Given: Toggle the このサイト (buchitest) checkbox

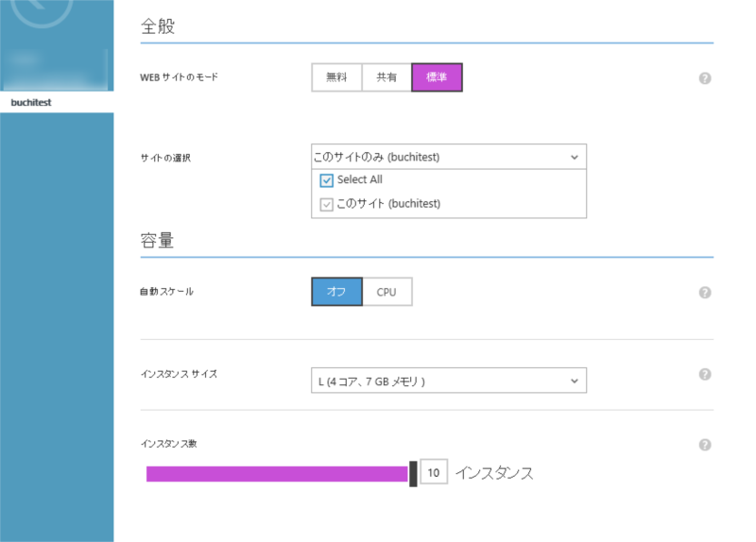Looking at the screenshot, I should (327, 204).
